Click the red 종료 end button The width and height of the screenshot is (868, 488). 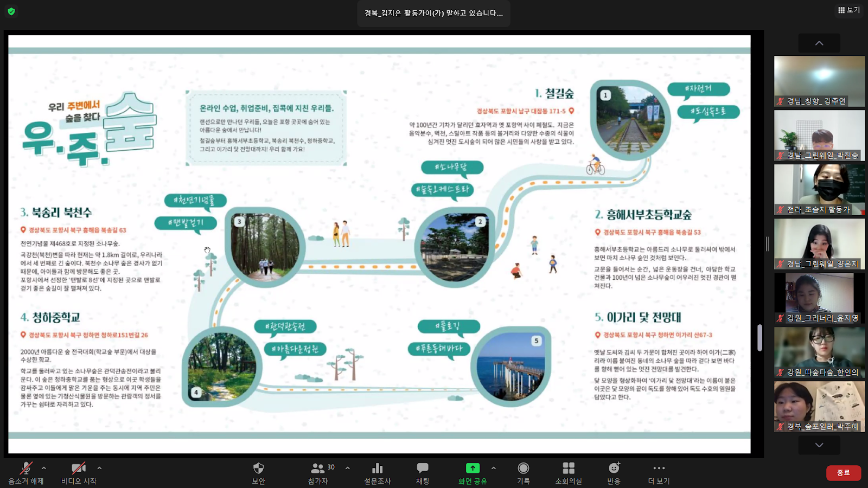click(844, 473)
